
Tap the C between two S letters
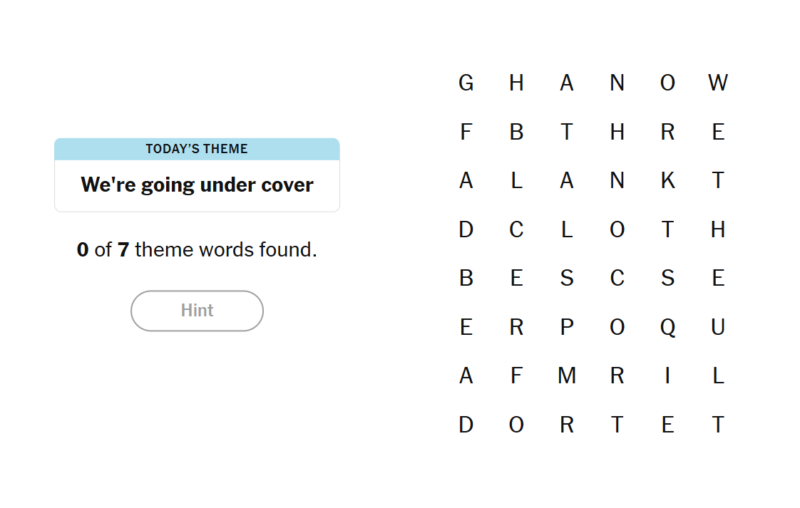click(617, 279)
